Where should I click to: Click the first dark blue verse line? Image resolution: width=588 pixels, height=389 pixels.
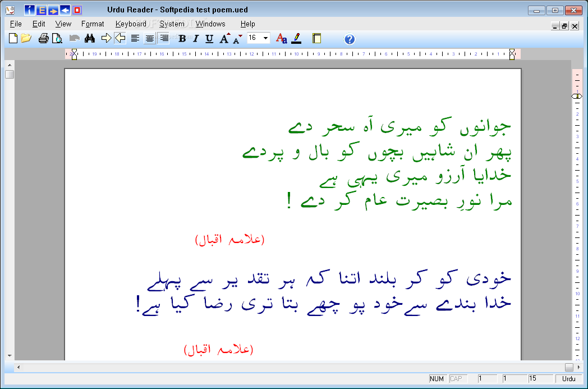pos(329,280)
